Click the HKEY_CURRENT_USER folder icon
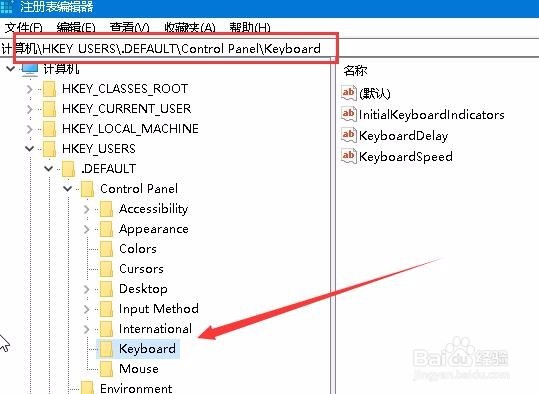Screen dimensions: 539x394 pyautogui.click(x=50, y=109)
